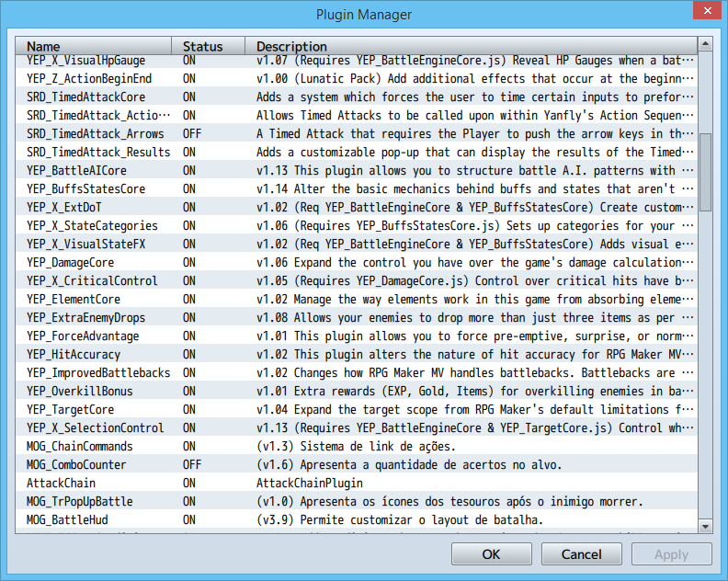Click the Description column header
The width and height of the screenshot is (728, 581).
point(472,46)
